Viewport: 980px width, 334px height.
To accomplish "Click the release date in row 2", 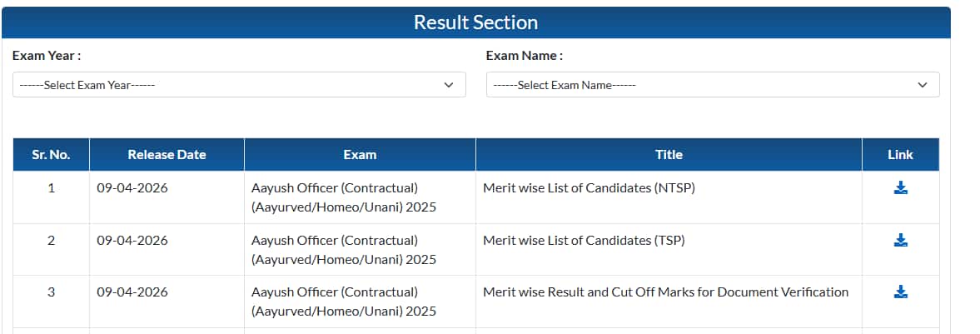I will point(132,241).
